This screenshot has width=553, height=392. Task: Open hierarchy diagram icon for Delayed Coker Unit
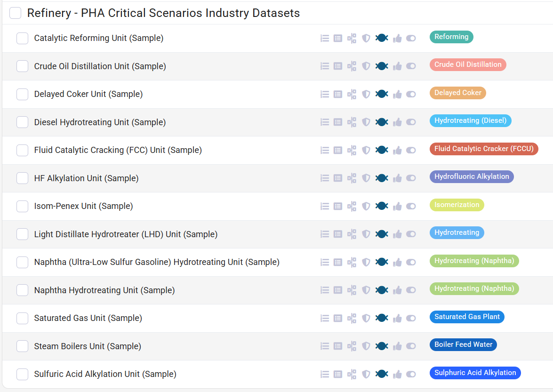pyautogui.click(x=352, y=94)
